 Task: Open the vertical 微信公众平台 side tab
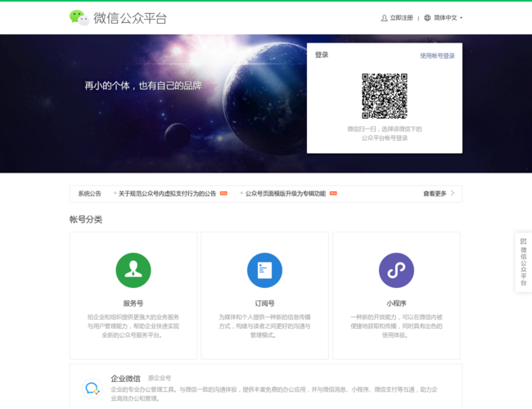524,266
